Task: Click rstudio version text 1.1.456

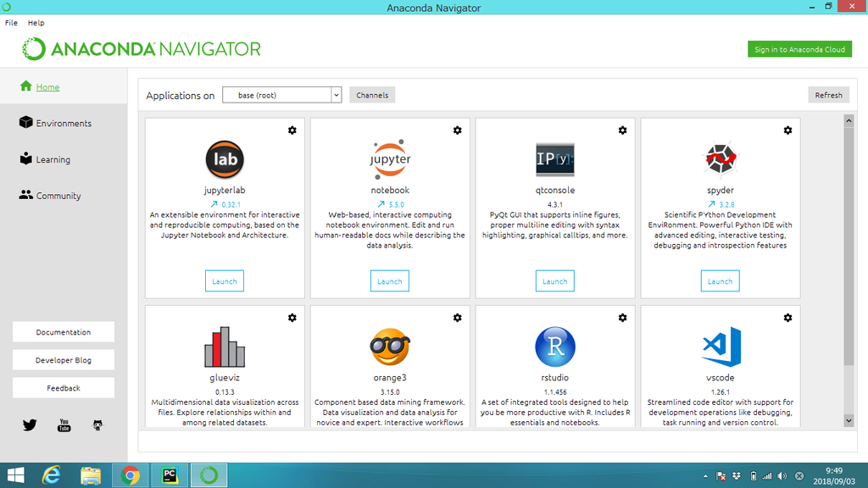Action: point(555,392)
